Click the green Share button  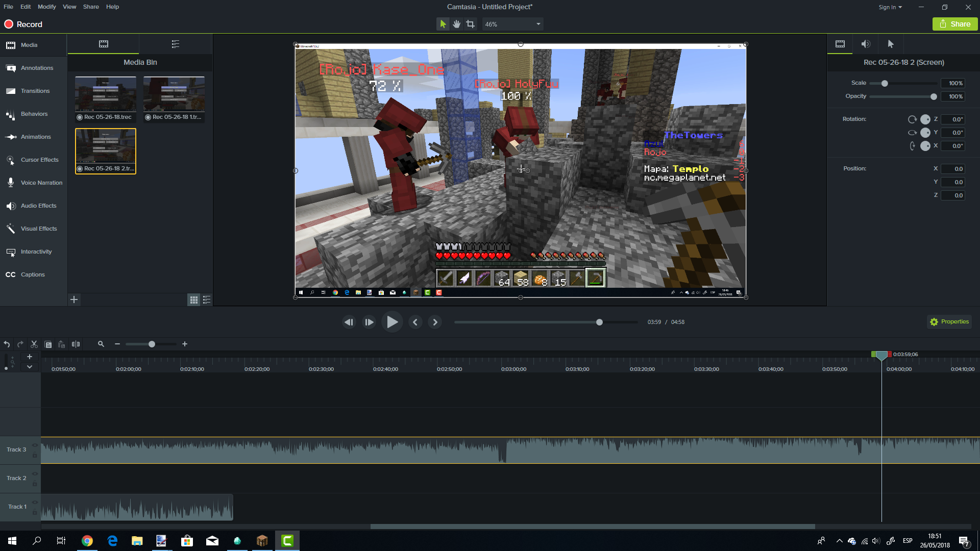[x=955, y=24]
